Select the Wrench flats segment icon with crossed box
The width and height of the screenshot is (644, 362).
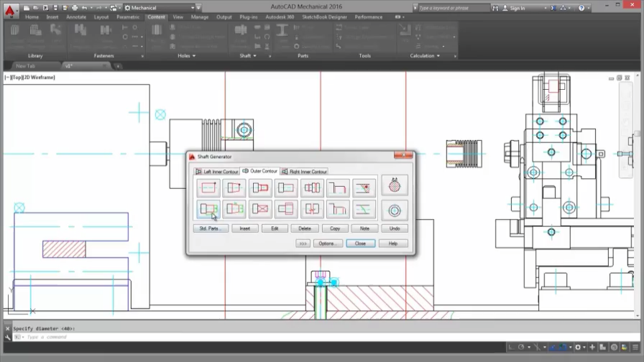[x=260, y=209]
